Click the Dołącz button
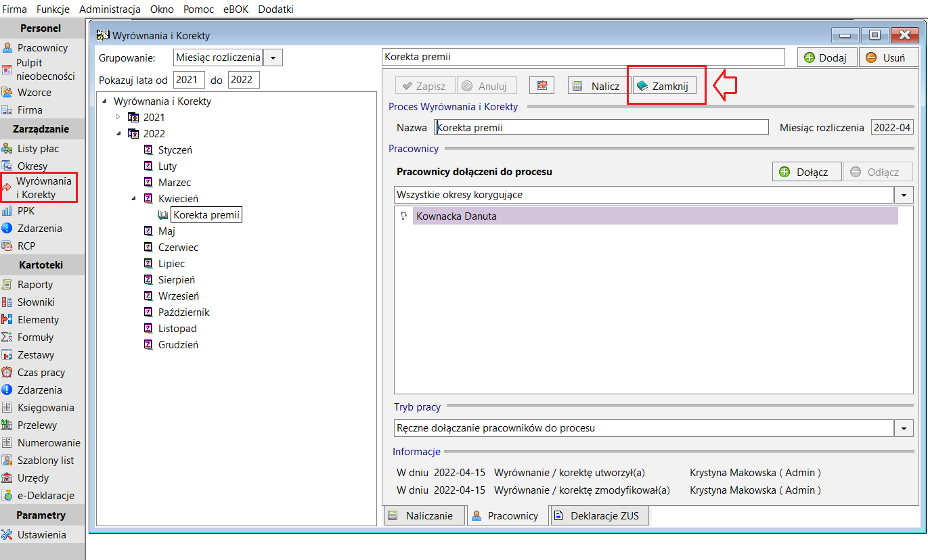The image size is (928, 560). (x=807, y=172)
